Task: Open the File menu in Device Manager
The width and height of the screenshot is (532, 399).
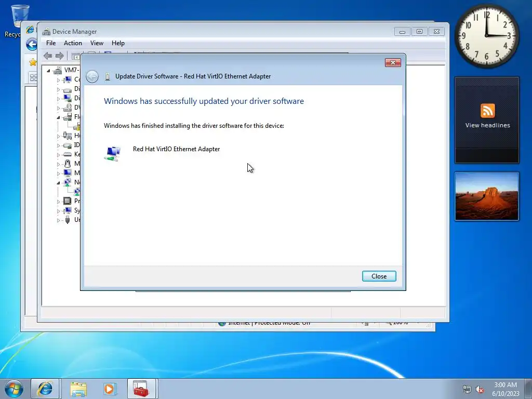Action: coord(51,43)
